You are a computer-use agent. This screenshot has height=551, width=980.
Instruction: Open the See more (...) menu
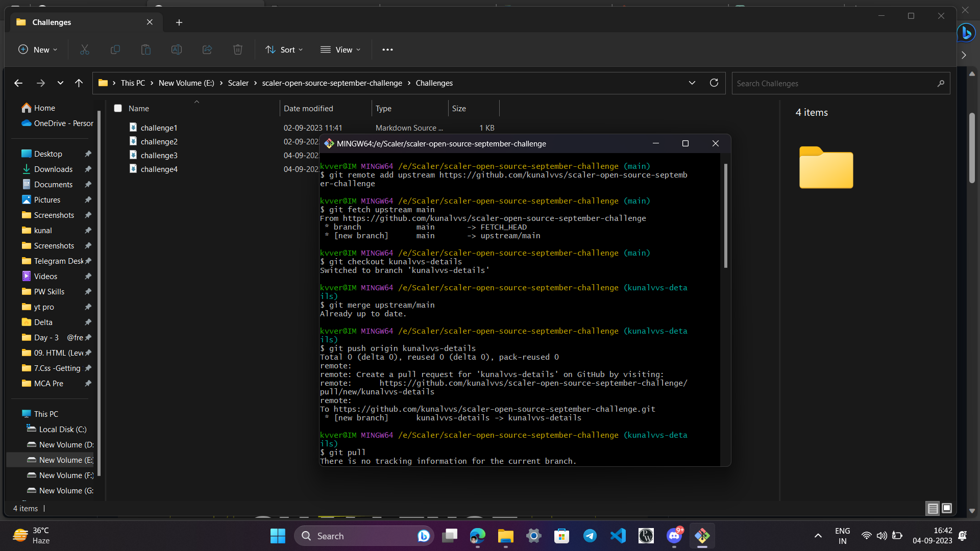click(x=387, y=49)
